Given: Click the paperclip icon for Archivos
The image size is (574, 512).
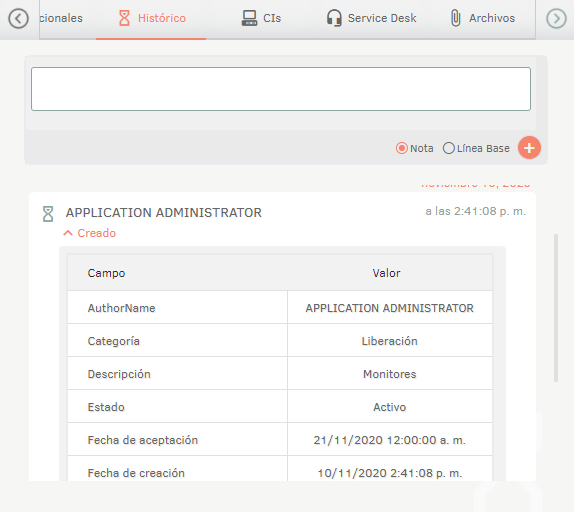Looking at the screenshot, I should (x=455, y=18).
